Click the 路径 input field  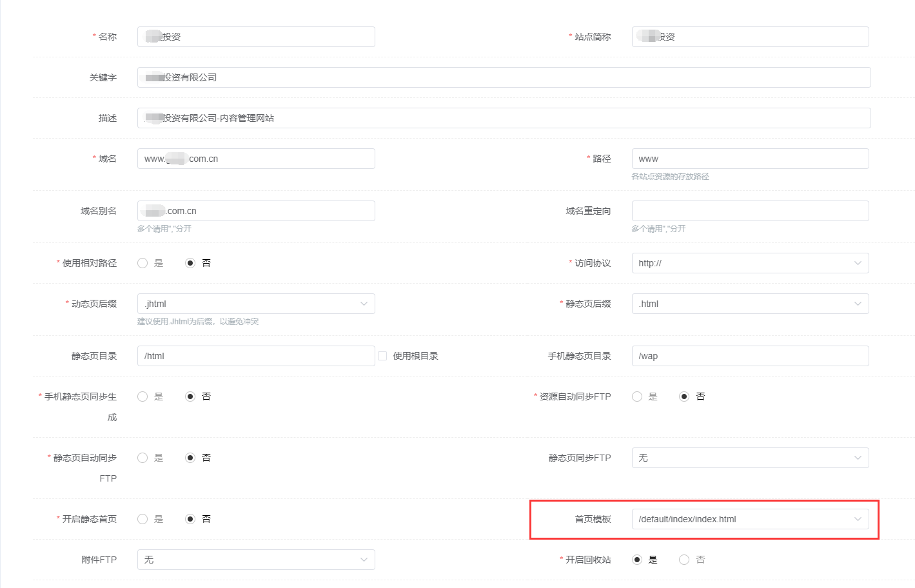pos(749,159)
